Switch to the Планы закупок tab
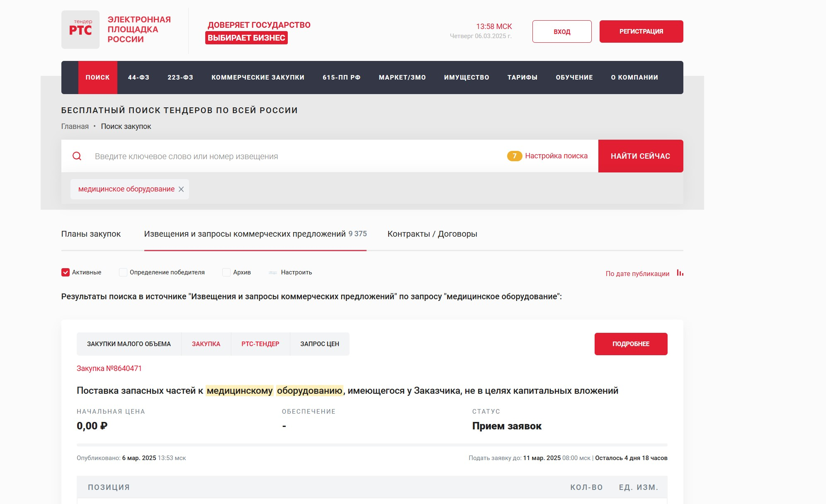The width and height of the screenshot is (826, 504). click(x=91, y=234)
